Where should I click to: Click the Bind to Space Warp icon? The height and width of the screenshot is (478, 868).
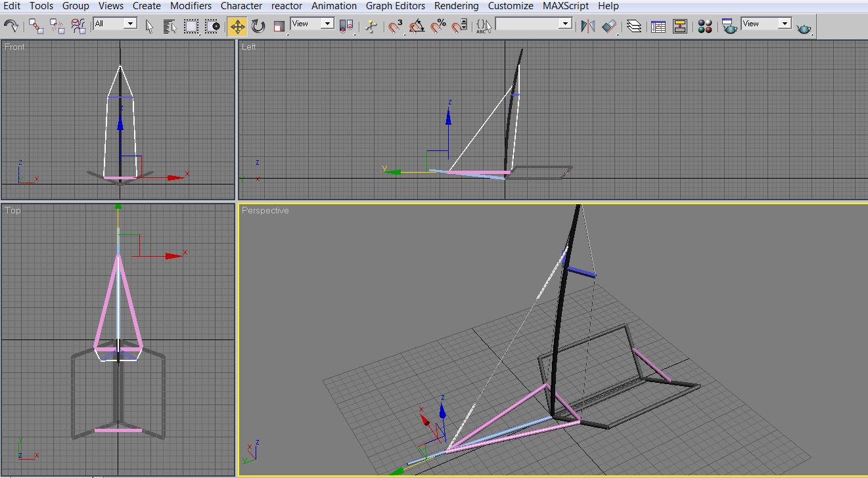tap(78, 26)
